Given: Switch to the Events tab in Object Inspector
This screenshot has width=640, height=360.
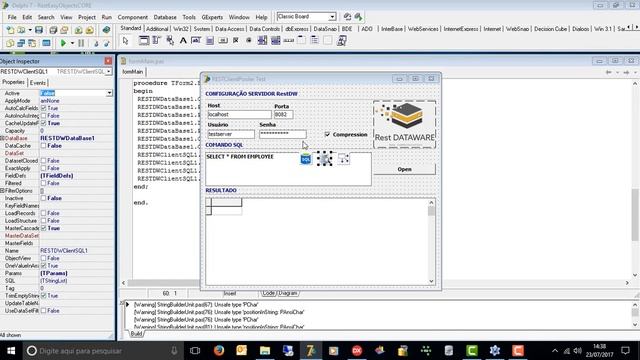Looking at the screenshot, I should tap(38, 83).
